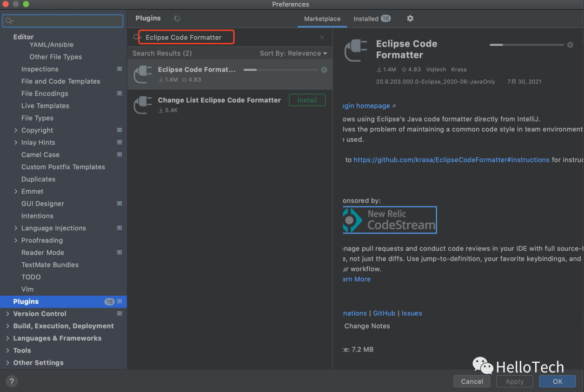584x392 pixels.
Task: Click the project-level icon beside Camel Case
Action: coord(120,155)
